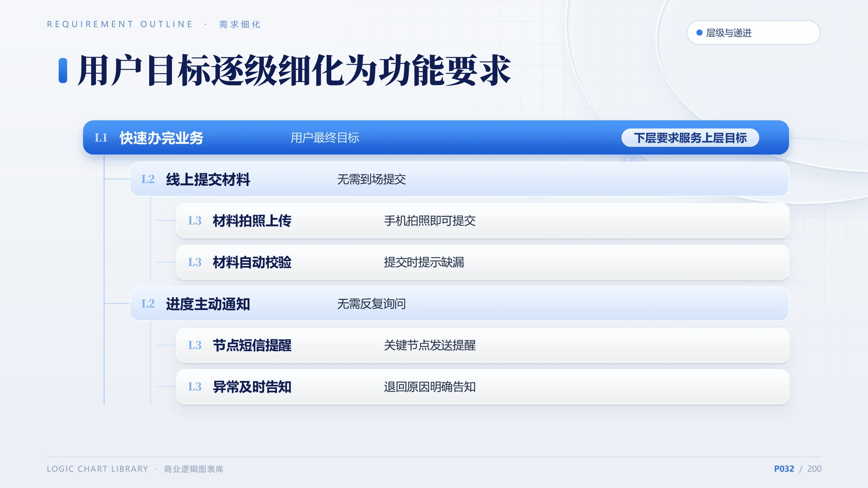868x488 pixels.
Task: Click the 需求细化 header label
Action: coord(240,24)
